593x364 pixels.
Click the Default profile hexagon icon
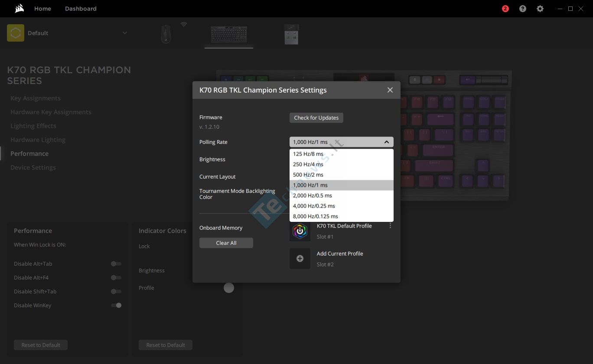pyautogui.click(x=16, y=33)
